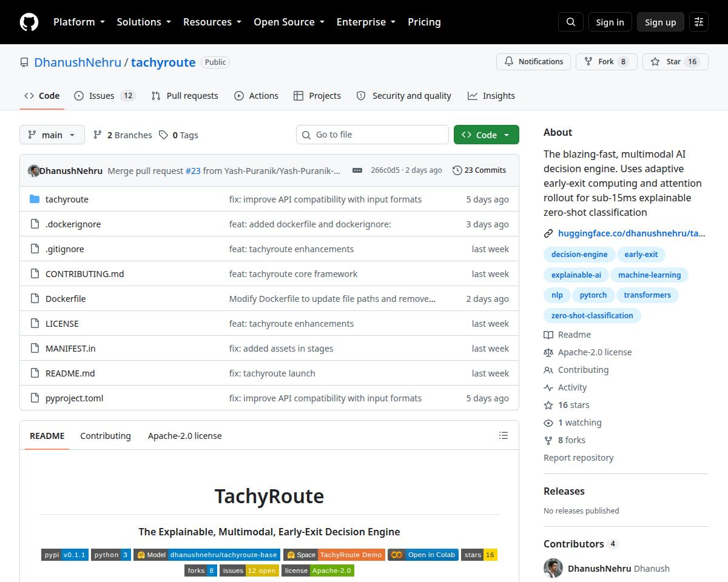Open the pyproject.toml file
This screenshot has width=728, height=582.
(75, 398)
